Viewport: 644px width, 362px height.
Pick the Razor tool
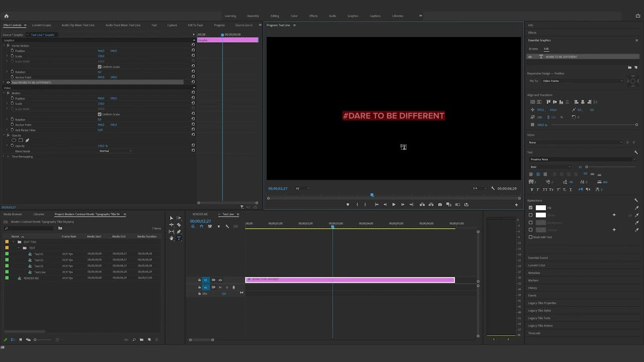pos(179,225)
